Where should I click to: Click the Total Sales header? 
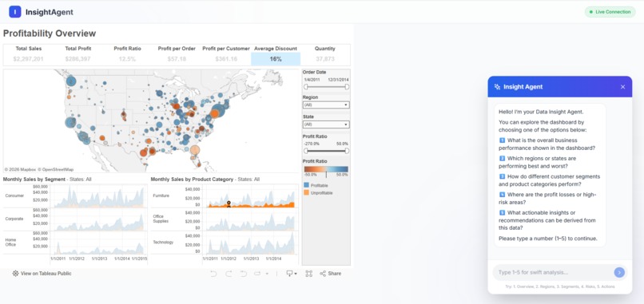pos(29,49)
